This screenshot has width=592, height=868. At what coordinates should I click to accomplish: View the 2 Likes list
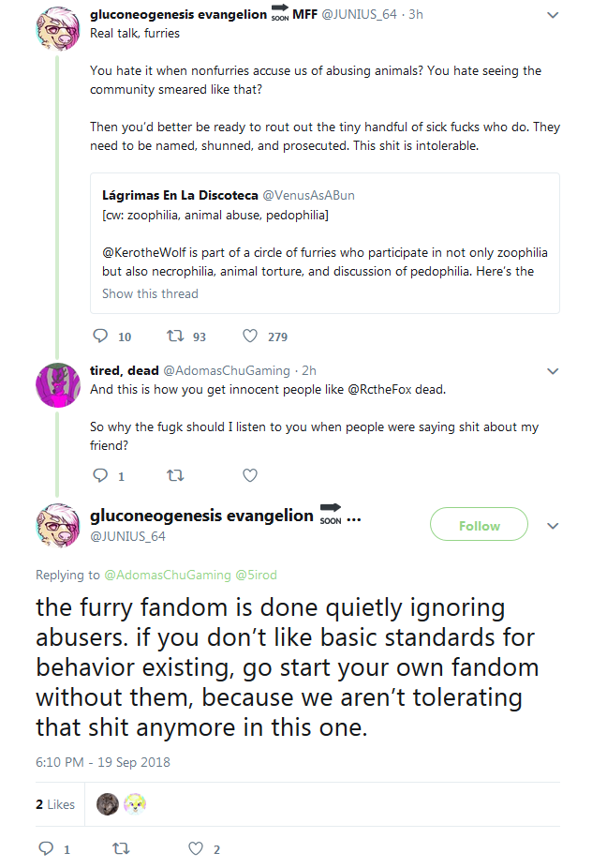tap(55, 804)
